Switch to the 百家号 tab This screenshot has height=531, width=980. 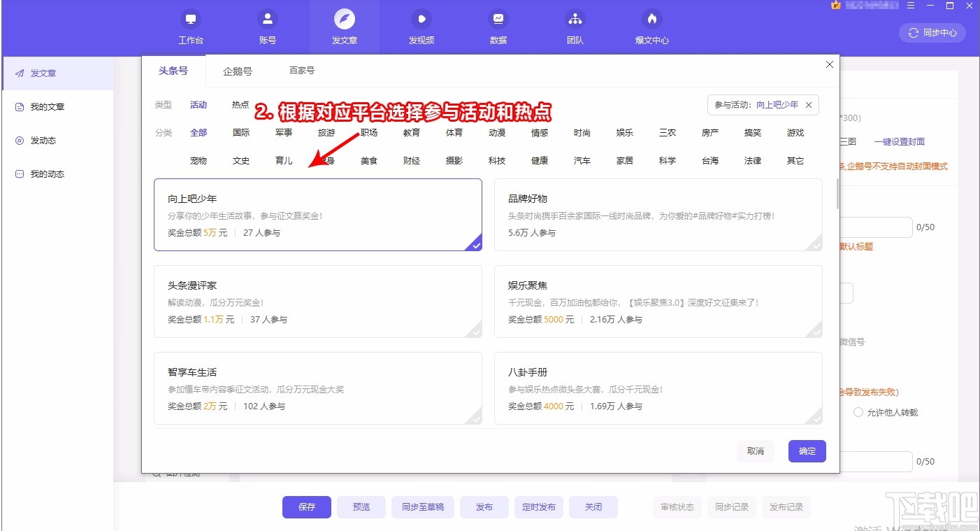coord(301,71)
